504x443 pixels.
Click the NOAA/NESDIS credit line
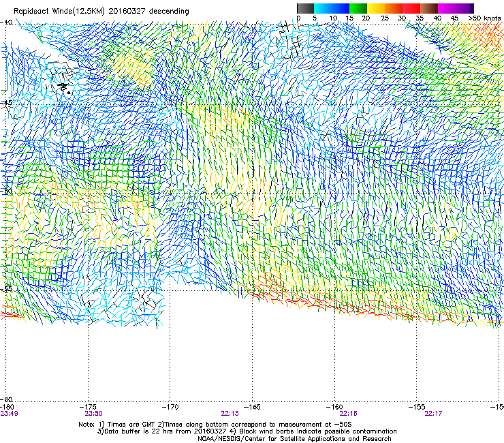point(294,439)
